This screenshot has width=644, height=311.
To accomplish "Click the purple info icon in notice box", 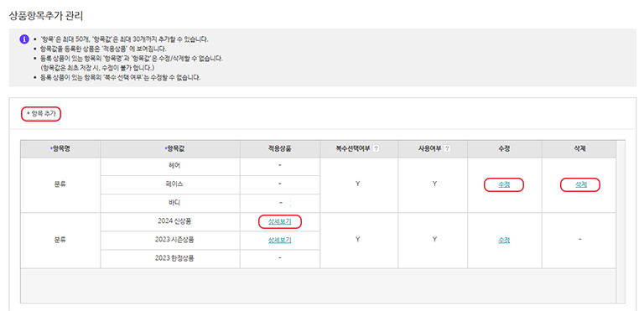I will tap(24, 39).
